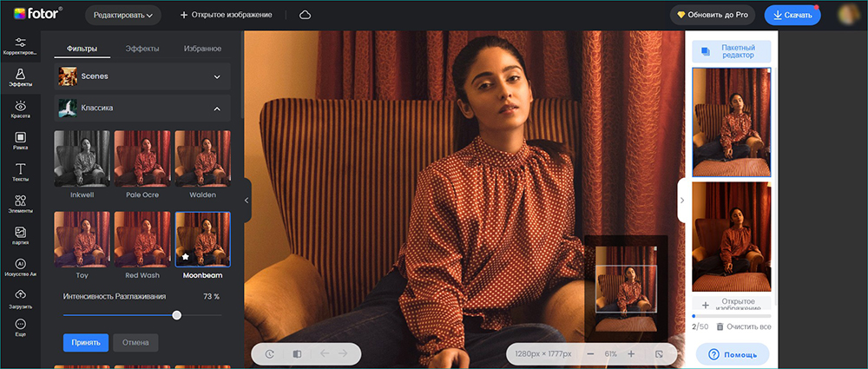The width and height of the screenshot is (868, 369).
Task: Collapse the left filters panel with arrow handle
Action: click(x=246, y=201)
